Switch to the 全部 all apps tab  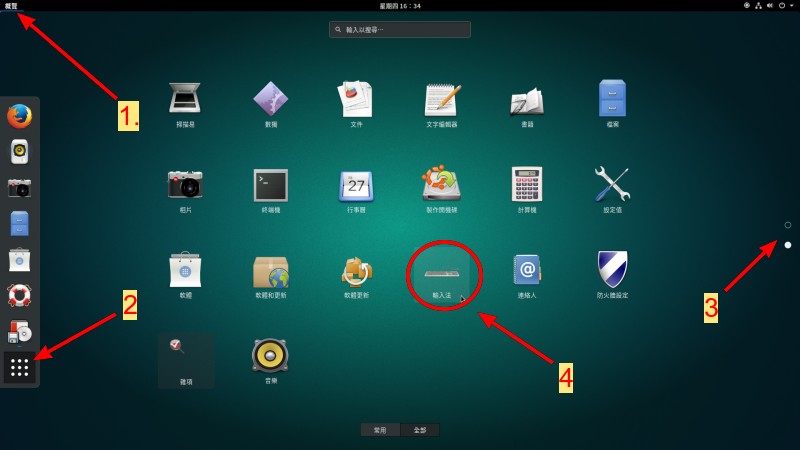click(420, 430)
